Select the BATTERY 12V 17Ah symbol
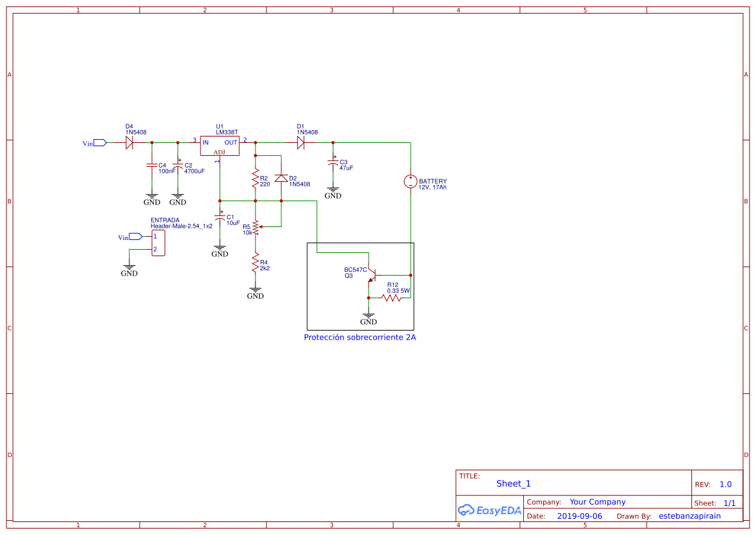 pos(410,182)
